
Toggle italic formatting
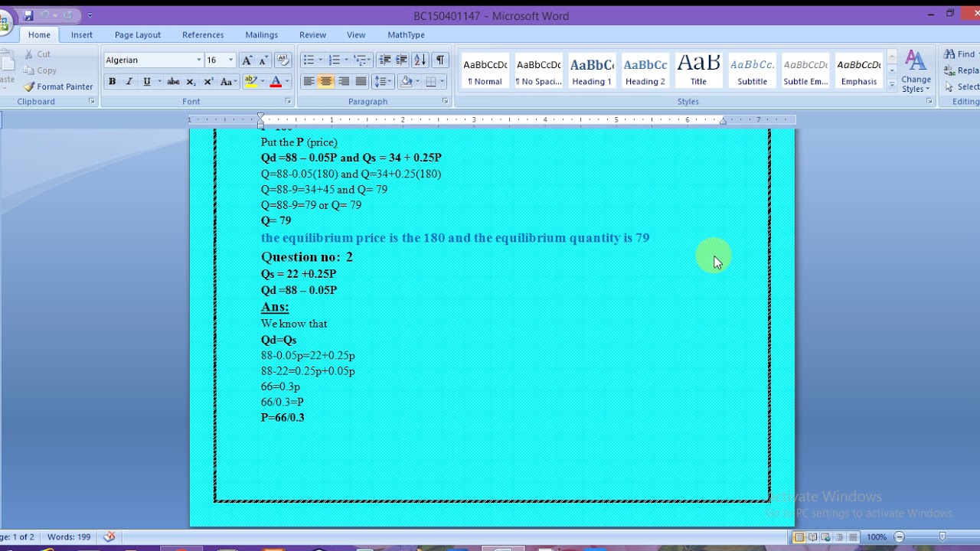[129, 82]
